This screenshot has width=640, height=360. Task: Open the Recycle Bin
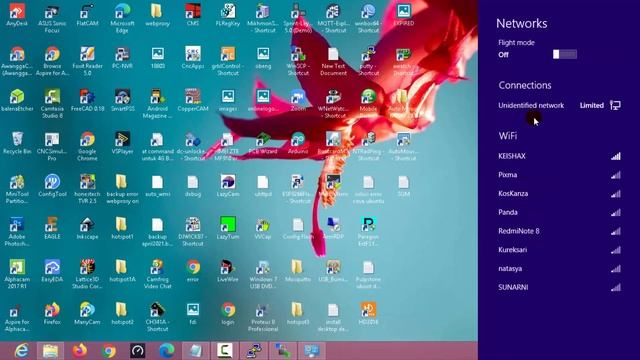[x=17, y=143]
